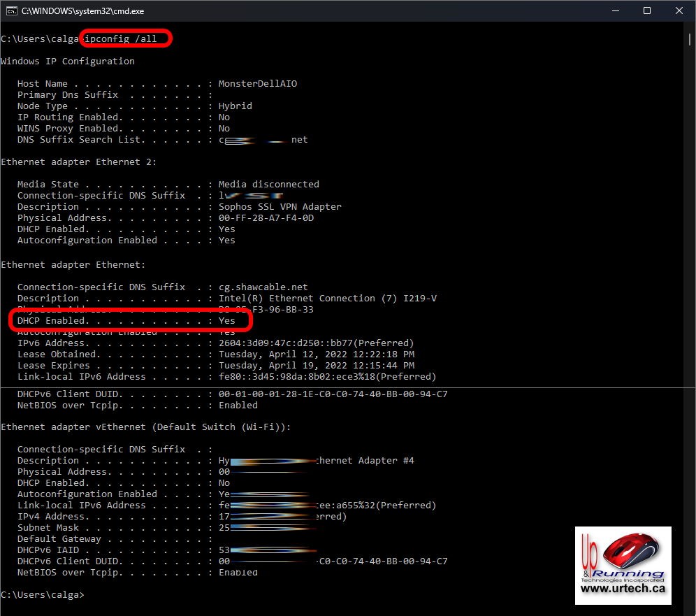Click the Ethernet adapter vEthernet heading

145,427
